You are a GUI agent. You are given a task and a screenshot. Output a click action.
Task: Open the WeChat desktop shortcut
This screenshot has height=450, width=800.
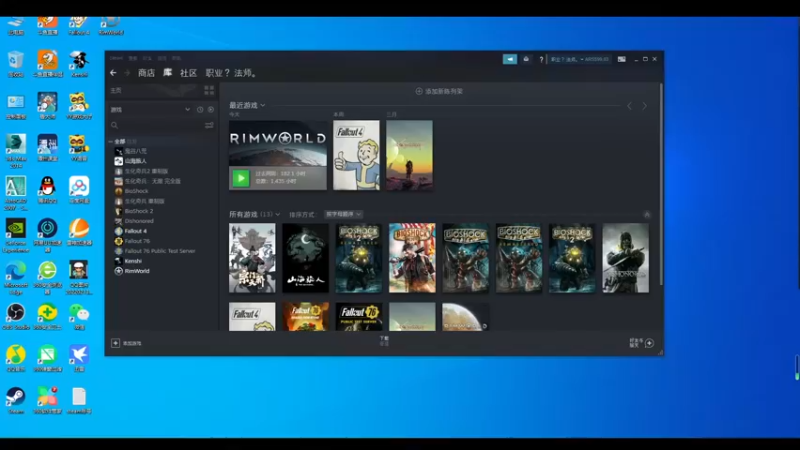[x=79, y=316]
